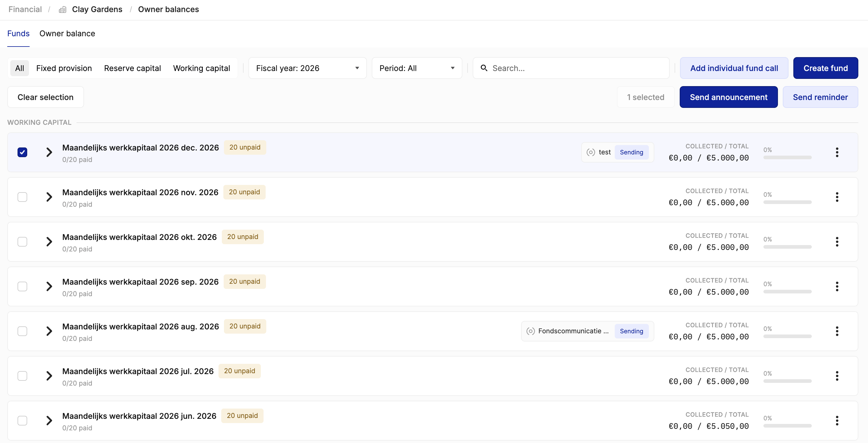Open the Financial breadcrumb link
868x443 pixels.
[25, 9]
